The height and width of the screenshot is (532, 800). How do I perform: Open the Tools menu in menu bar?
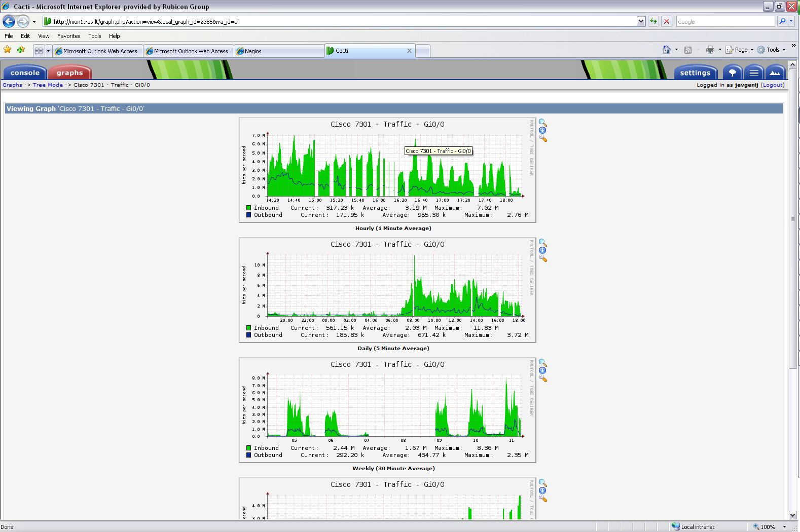tap(94, 36)
